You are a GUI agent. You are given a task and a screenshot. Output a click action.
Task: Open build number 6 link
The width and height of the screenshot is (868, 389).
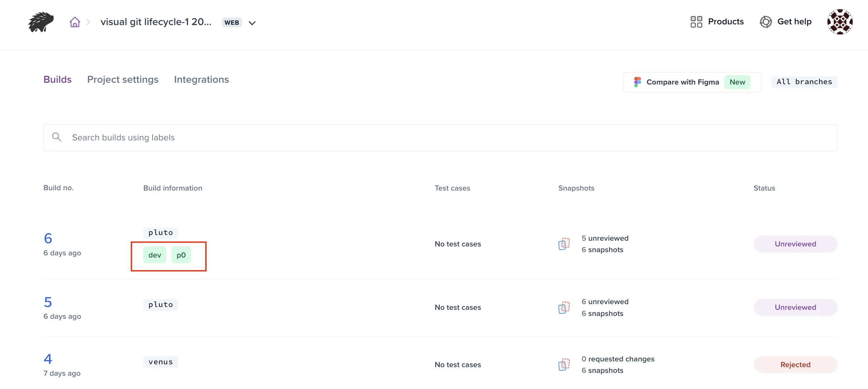[x=48, y=239]
